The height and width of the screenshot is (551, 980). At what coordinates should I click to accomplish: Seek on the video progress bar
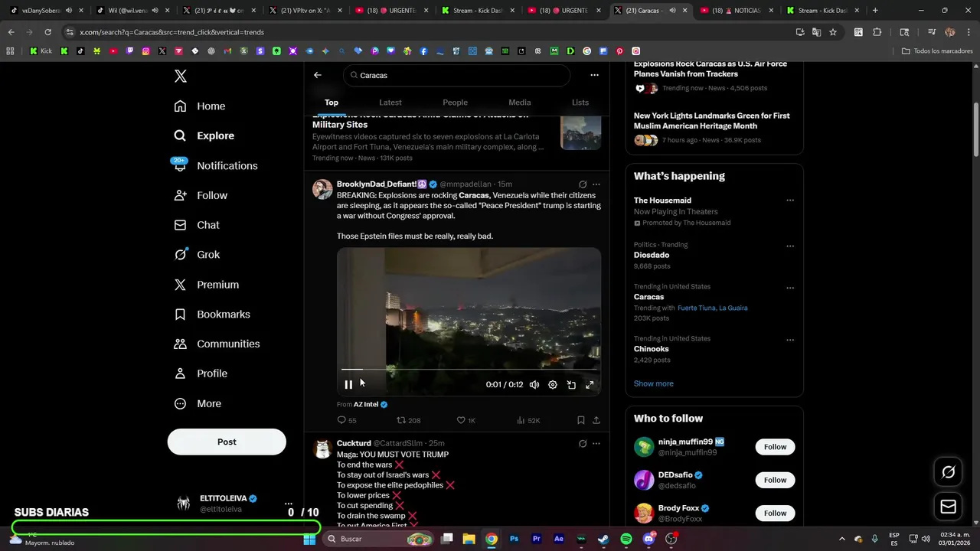(x=469, y=370)
